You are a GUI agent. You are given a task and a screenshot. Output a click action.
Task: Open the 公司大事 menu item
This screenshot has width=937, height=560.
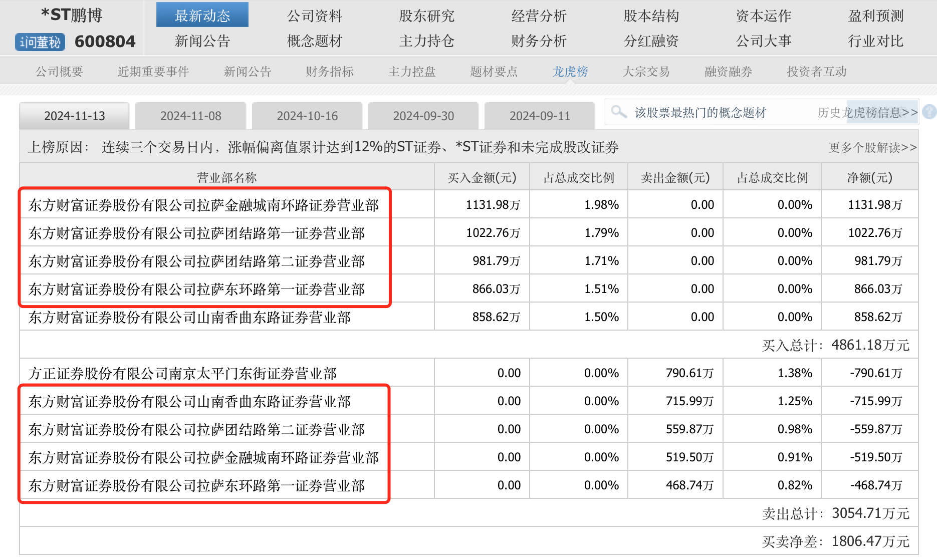point(764,41)
